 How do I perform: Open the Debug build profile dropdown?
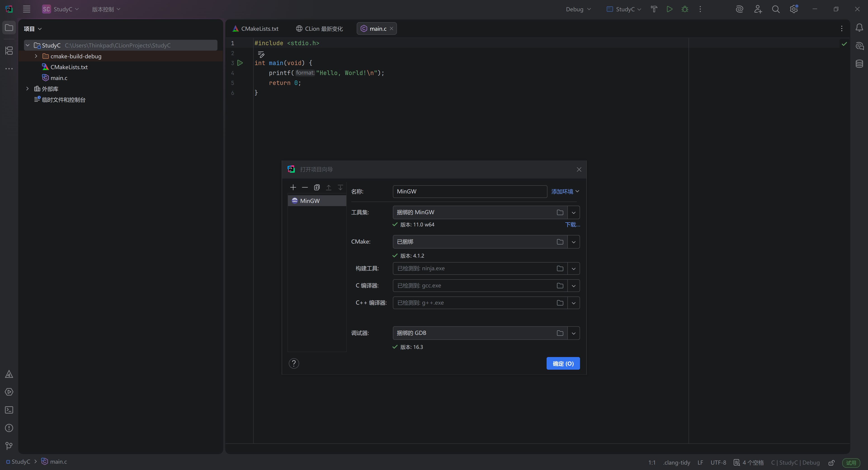tap(579, 9)
